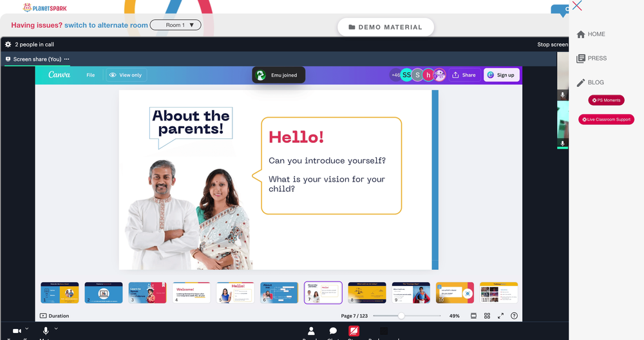
Task: Toggle the thumbnail strip view icon
Action: point(473,316)
